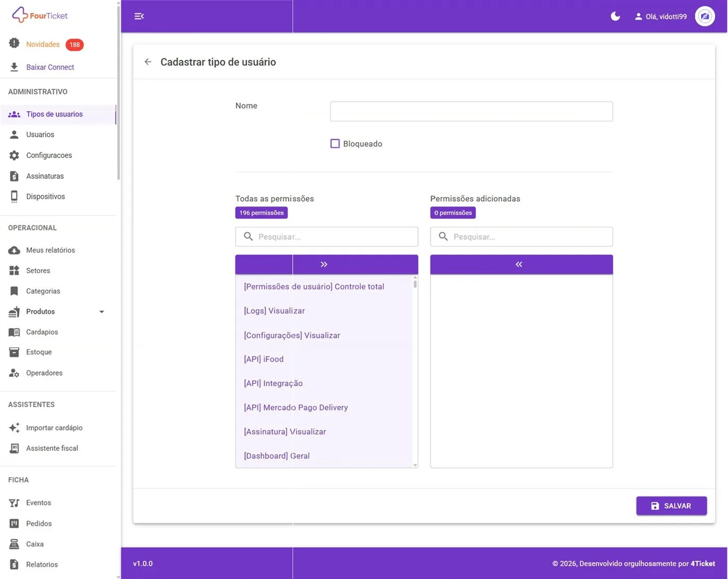The height and width of the screenshot is (579, 728).
Task: Collapse the sidebar with the menu icon
Action: coord(139,16)
